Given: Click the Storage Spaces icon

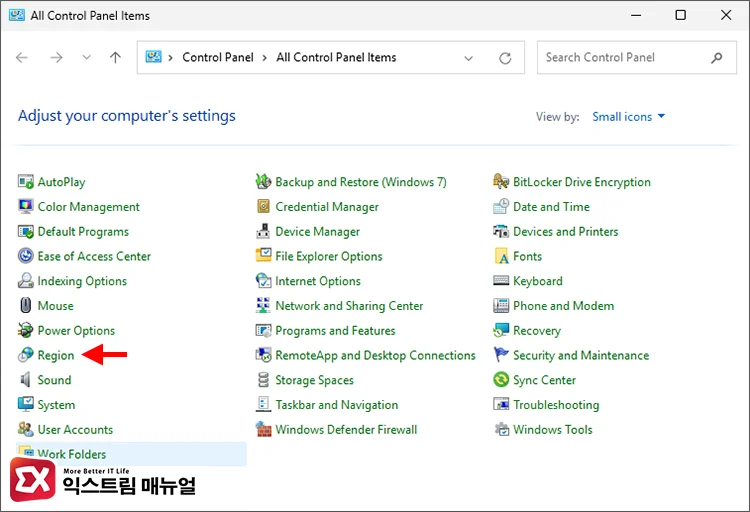Looking at the screenshot, I should pyautogui.click(x=264, y=380).
